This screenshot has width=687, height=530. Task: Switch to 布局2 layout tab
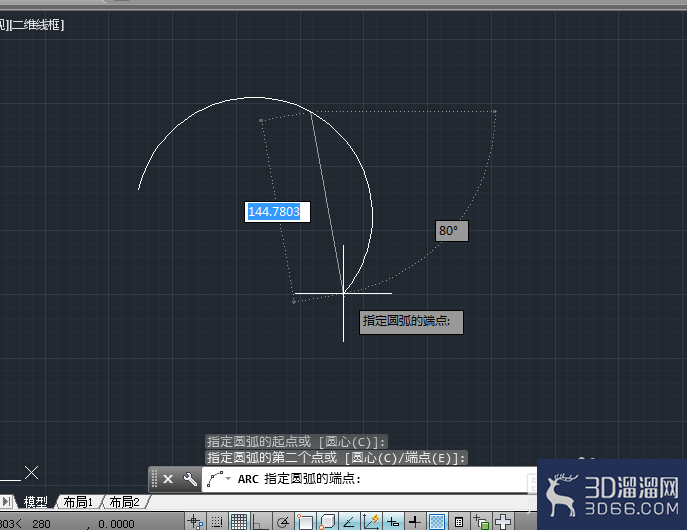(x=124, y=502)
